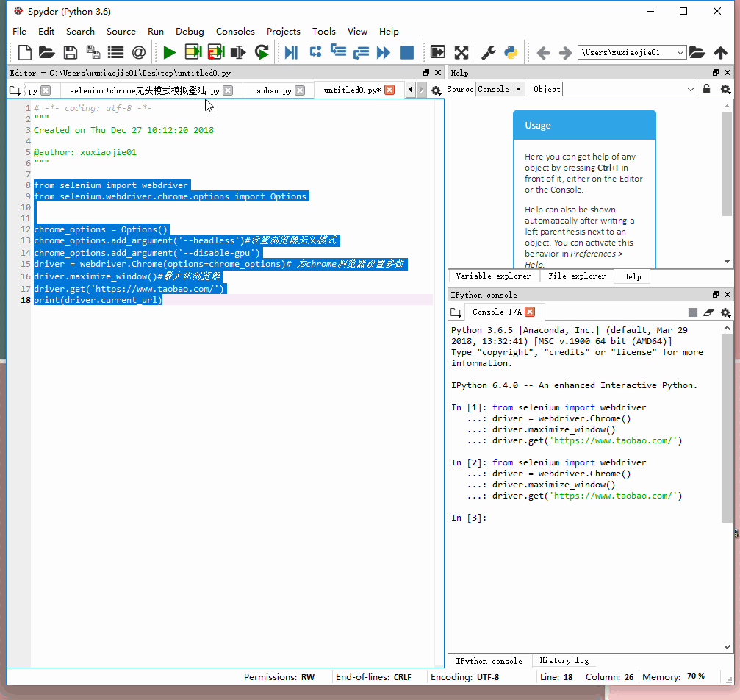Viewport: 740px width, 700px height.
Task: Stop current command in IPython console
Action: tap(693, 312)
